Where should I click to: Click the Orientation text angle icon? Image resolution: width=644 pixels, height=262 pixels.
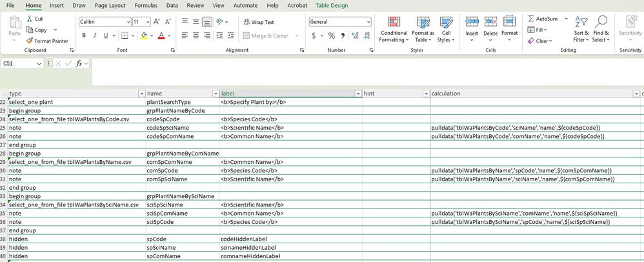click(220, 22)
